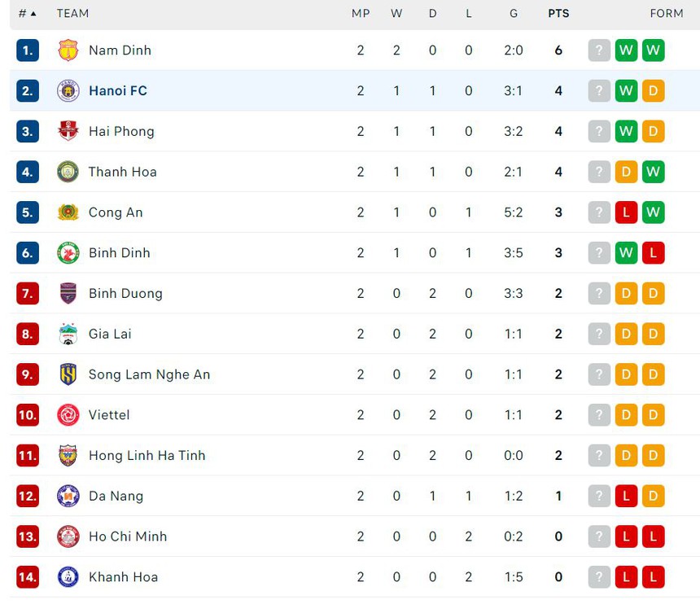Open the Hong Linh Ha Tinh team page

click(x=147, y=456)
